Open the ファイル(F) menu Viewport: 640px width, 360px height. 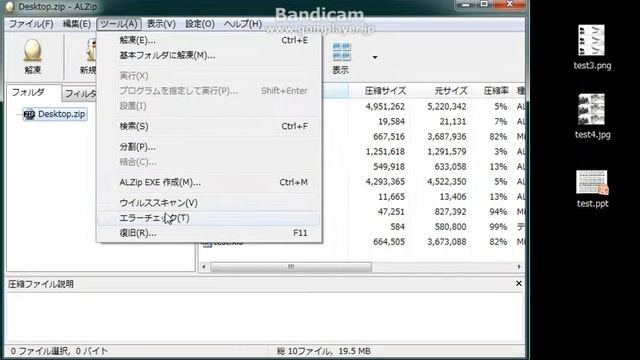[31, 24]
